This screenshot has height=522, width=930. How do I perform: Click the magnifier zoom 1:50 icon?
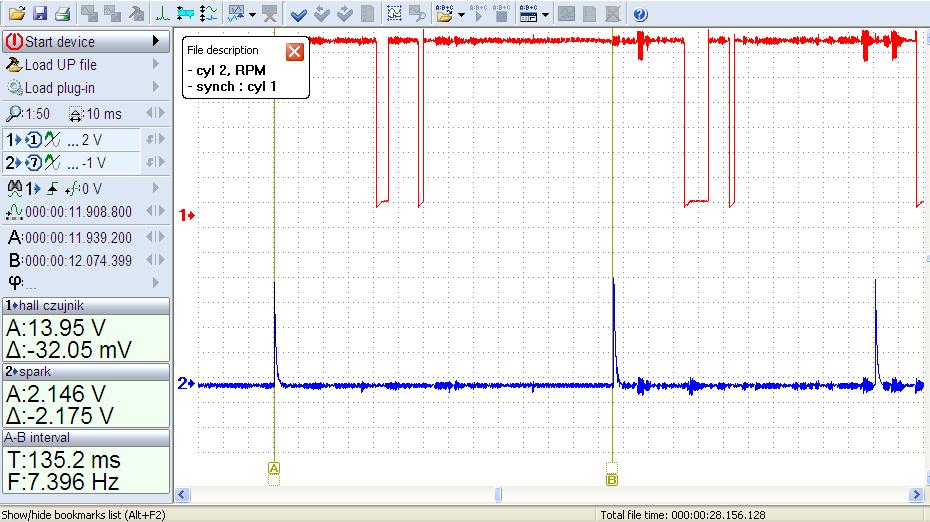coord(14,113)
